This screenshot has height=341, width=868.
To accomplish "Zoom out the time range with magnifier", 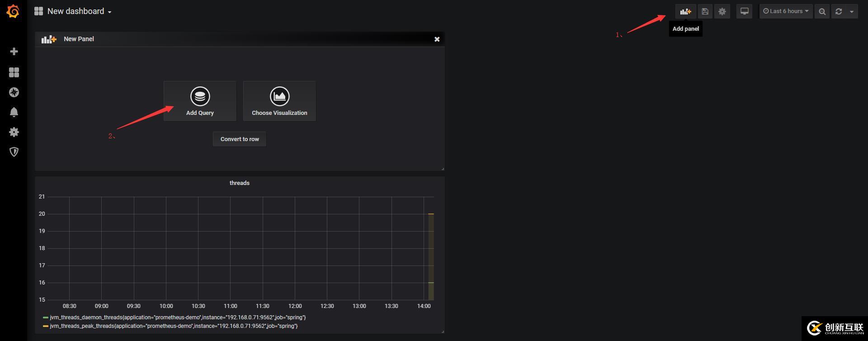I will tap(822, 11).
